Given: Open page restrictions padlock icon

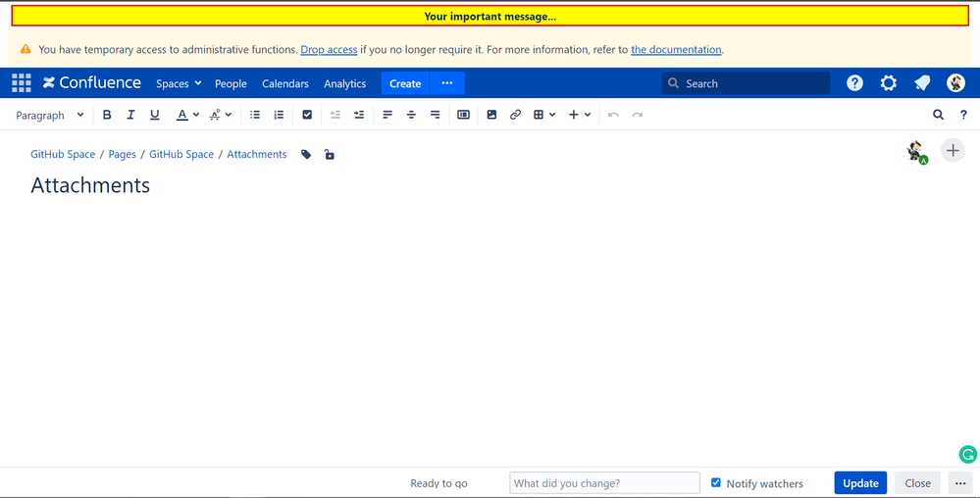Looking at the screenshot, I should [330, 154].
